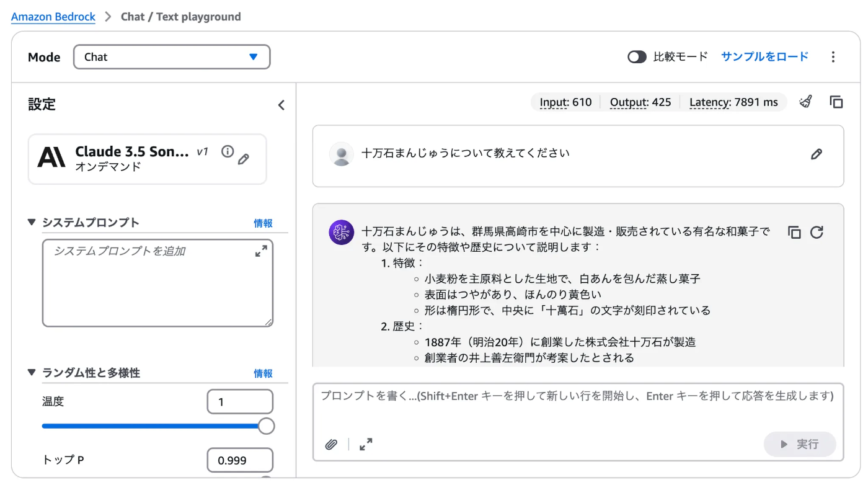Image resolution: width=868 pixels, height=490 pixels.
Task: Collapse the settings panel with the chevron
Action: pos(281,105)
